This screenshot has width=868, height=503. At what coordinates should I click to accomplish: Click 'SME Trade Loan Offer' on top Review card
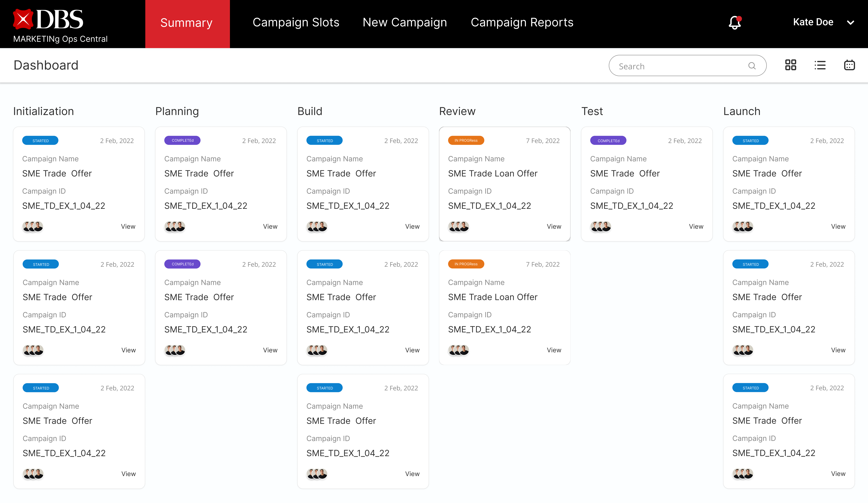tap(493, 173)
